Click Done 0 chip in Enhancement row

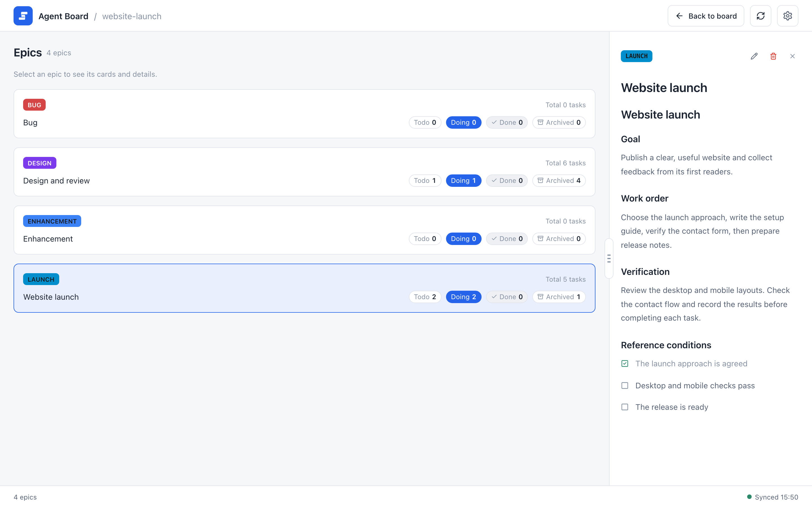507,238
